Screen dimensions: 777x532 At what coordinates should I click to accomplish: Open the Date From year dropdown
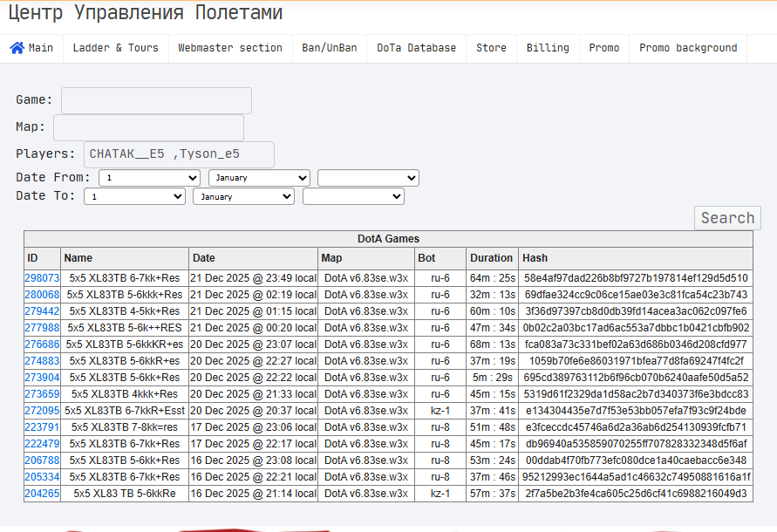[368, 178]
